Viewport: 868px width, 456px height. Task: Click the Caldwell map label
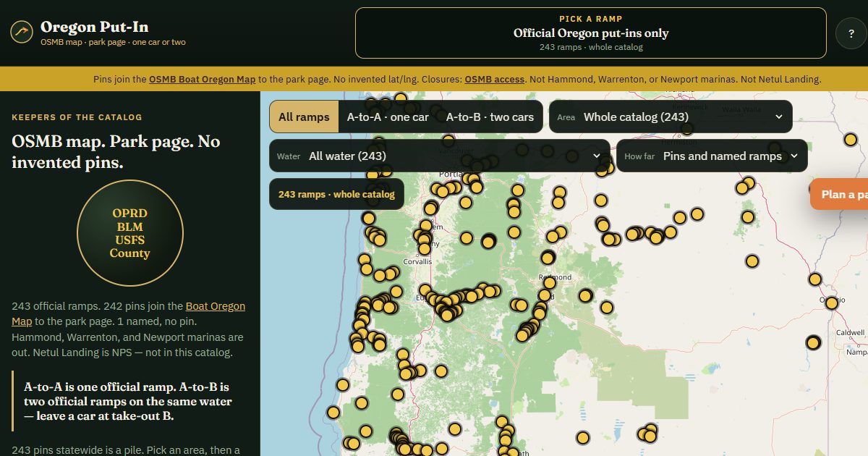coord(850,332)
